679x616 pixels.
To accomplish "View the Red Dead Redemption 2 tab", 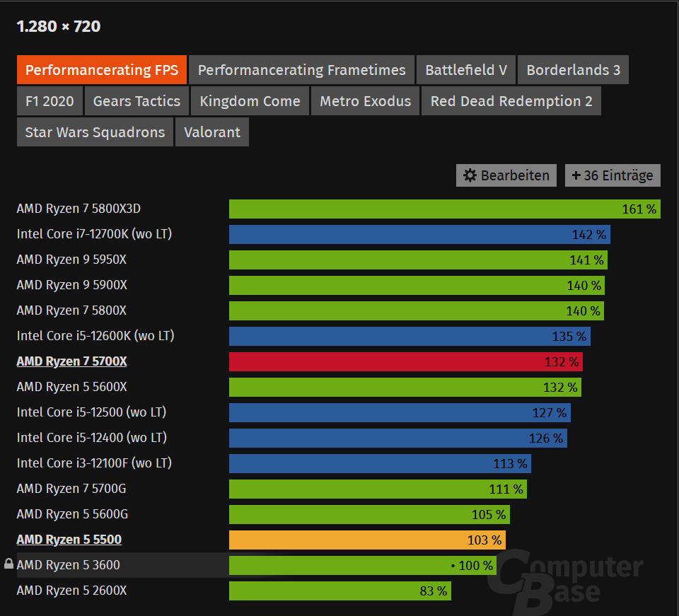I will point(511,101).
